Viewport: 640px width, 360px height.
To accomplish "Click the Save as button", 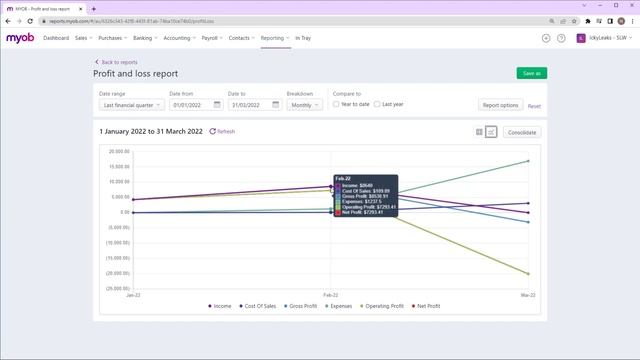I will tap(531, 73).
